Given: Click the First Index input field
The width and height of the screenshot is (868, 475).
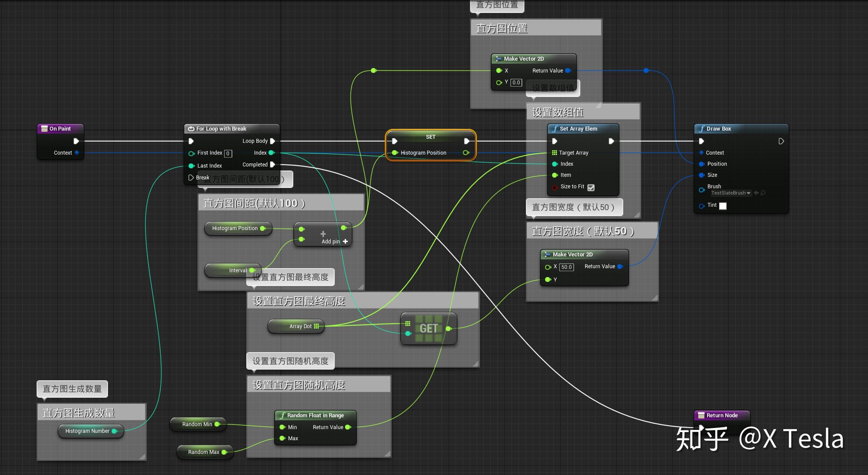Looking at the screenshot, I should coord(228,153).
